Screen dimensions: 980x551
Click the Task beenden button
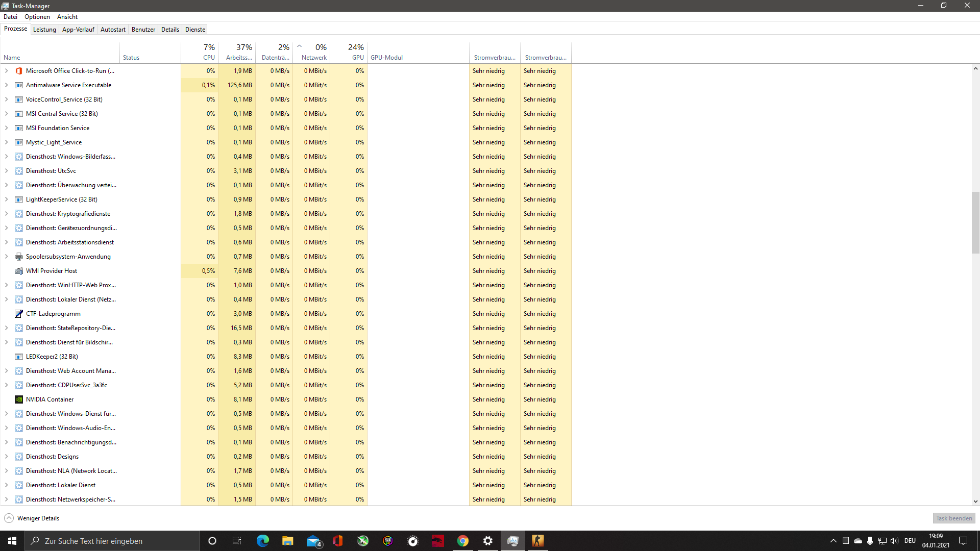[x=953, y=518]
